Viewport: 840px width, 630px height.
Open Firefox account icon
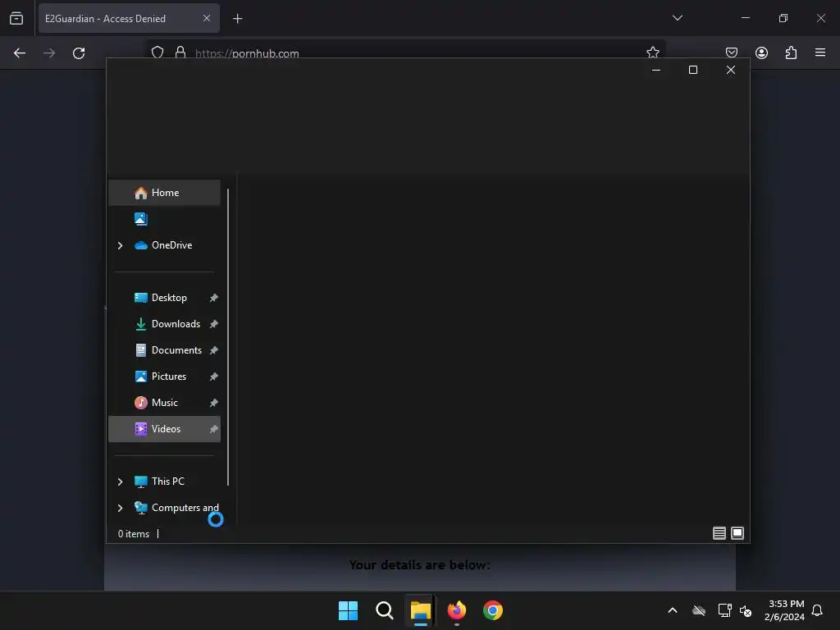click(x=762, y=52)
